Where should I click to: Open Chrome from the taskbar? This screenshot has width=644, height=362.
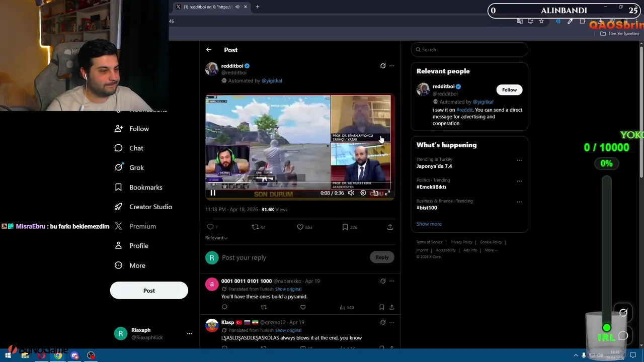[x=58, y=355]
